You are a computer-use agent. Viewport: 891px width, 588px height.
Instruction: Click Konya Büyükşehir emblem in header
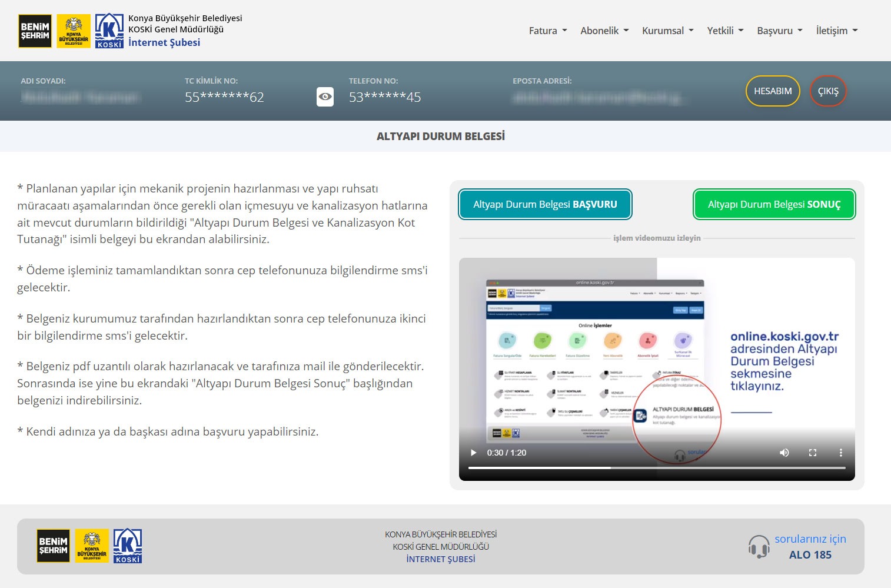pyautogui.click(x=74, y=31)
